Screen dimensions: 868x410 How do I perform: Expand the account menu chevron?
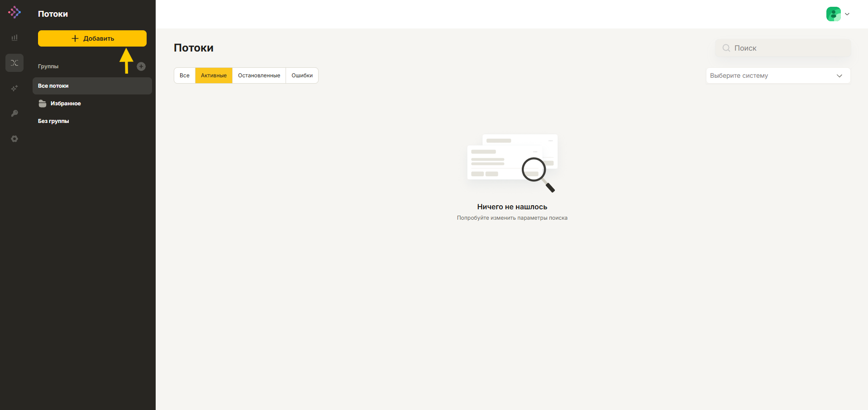[x=847, y=14]
